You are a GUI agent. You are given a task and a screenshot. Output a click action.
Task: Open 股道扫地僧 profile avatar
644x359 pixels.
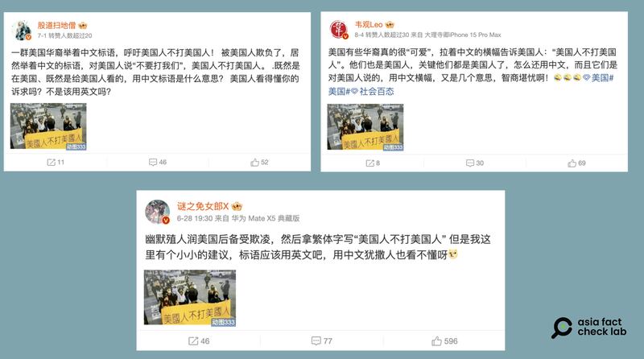pyautogui.click(x=22, y=31)
